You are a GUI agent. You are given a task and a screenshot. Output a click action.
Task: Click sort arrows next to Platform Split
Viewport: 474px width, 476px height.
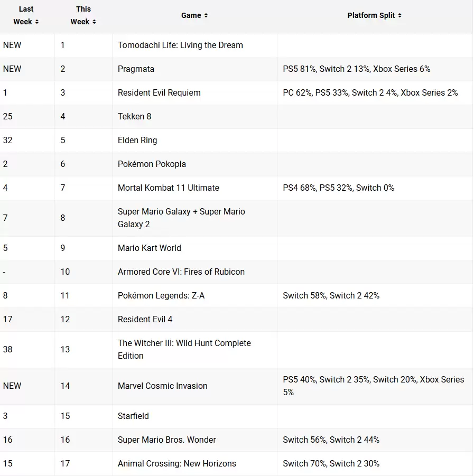click(x=399, y=16)
